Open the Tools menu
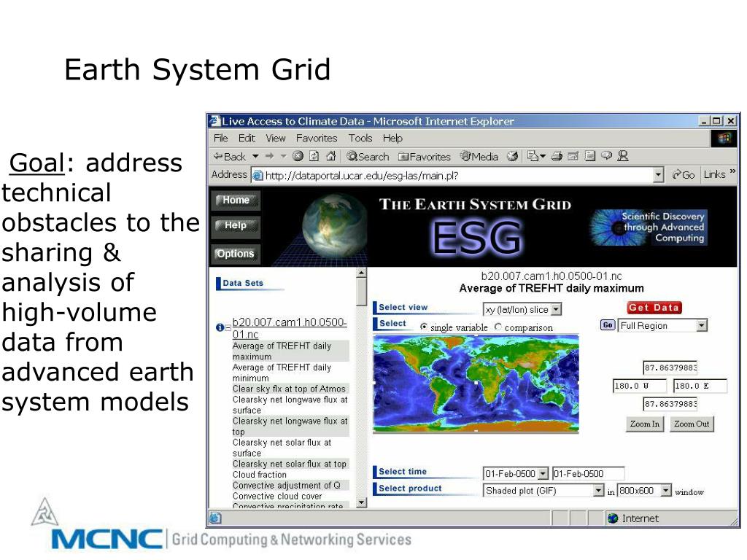The height and width of the screenshot is (560, 747). 360,138
